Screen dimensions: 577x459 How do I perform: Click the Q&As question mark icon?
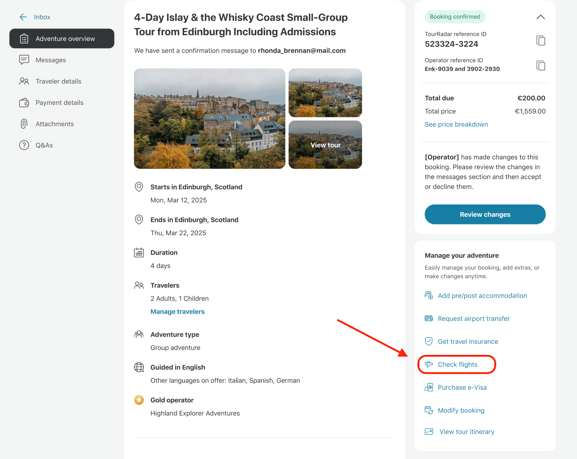click(24, 145)
